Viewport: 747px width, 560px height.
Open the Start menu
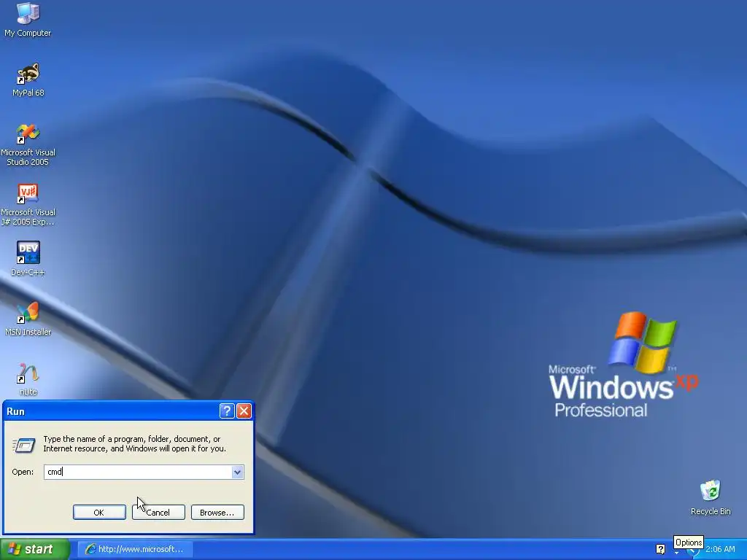pyautogui.click(x=34, y=549)
